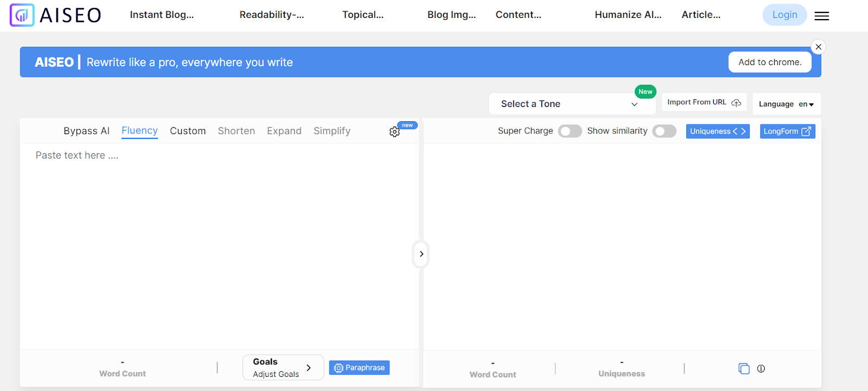Open Instant Blog... in the navigation
868x391 pixels.
click(x=162, y=15)
